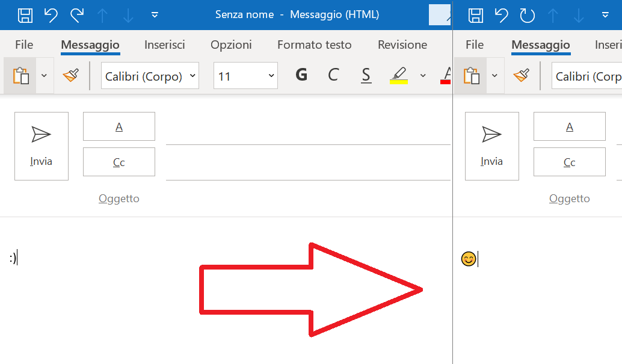Apply yellow text highlight color
Screen dimensions: 622x364
(399, 75)
